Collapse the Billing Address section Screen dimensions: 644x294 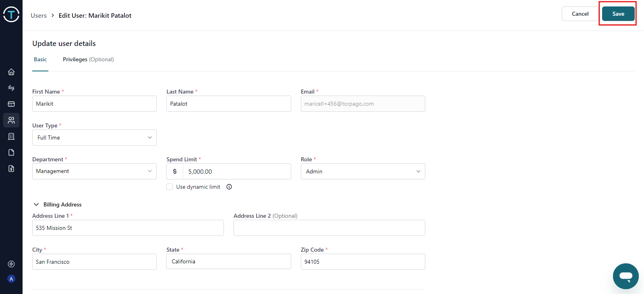click(x=36, y=204)
